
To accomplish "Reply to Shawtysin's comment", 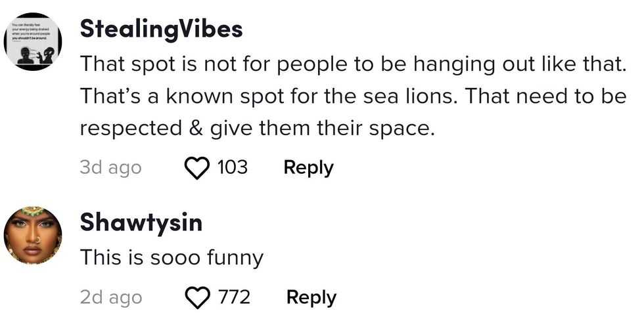I will tap(311, 297).
